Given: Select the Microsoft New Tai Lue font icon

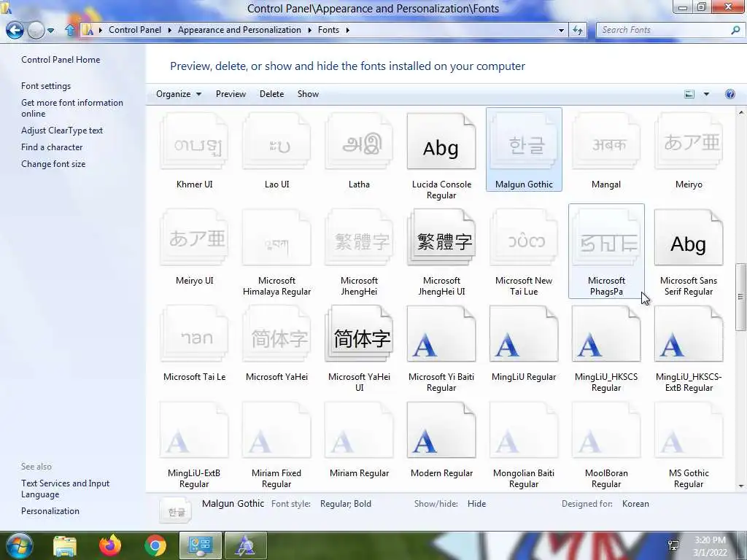Looking at the screenshot, I should click(524, 238).
